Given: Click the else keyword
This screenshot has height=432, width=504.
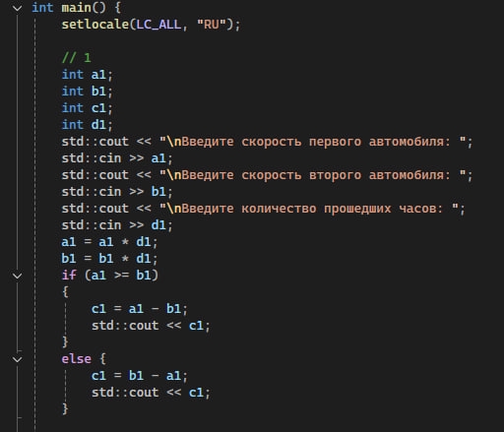Looking at the screenshot, I should point(76,359).
